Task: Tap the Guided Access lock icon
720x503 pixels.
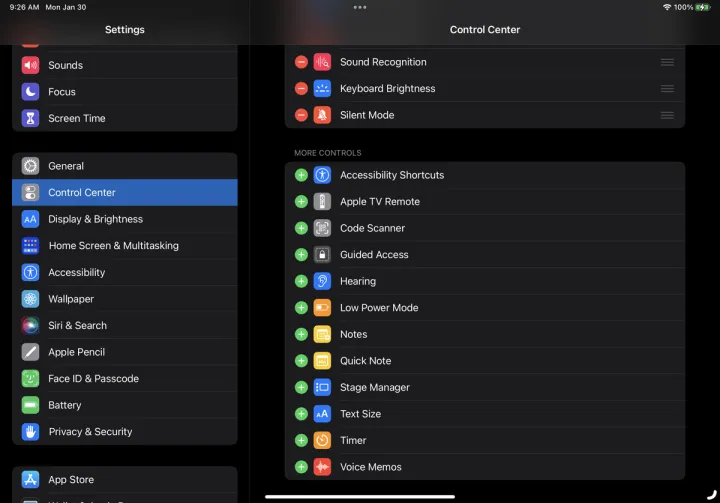Action: click(x=322, y=255)
